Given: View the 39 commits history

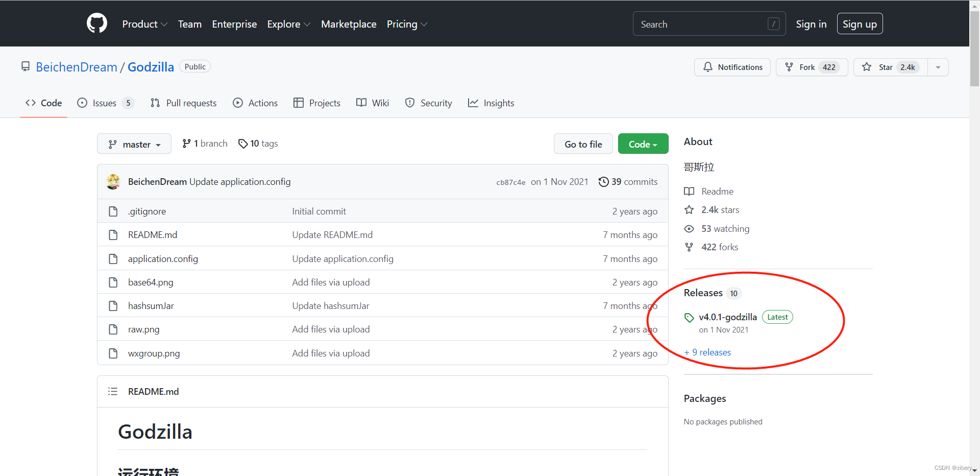Looking at the screenshot, I should pyautogui.click(x=628, y=182).
